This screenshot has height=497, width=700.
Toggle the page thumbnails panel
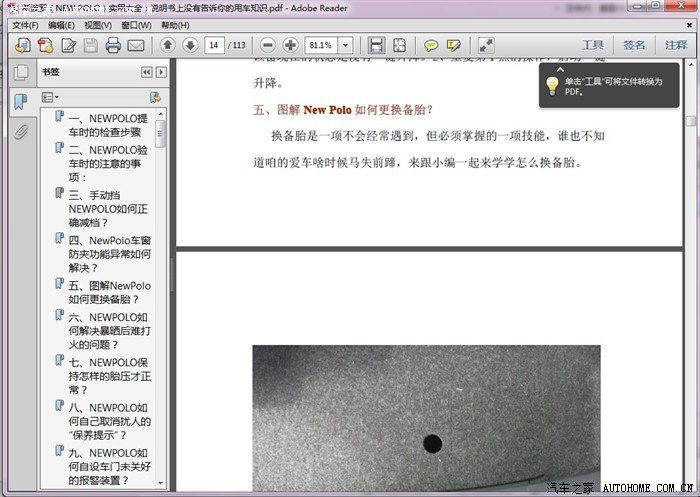pos(20,73)
